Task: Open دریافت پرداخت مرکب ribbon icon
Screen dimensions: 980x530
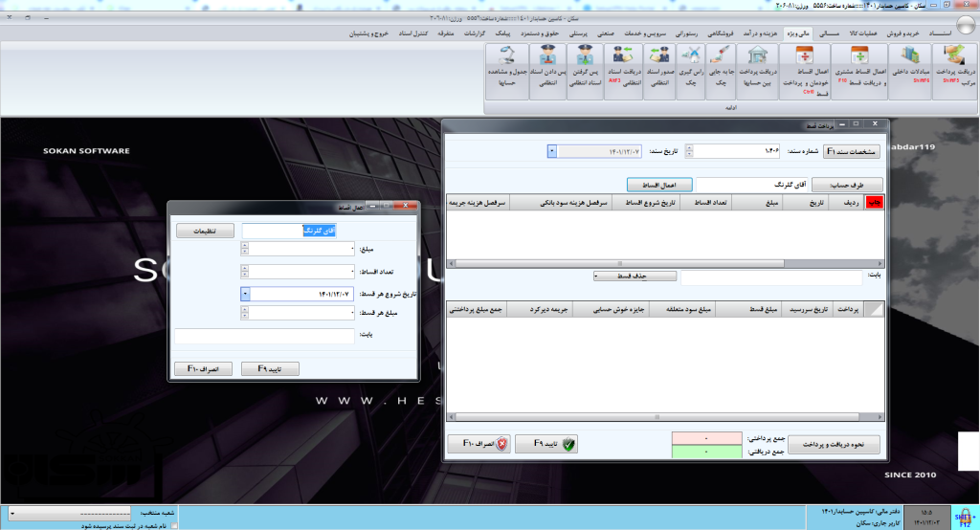Action: [x=954, y=71]
